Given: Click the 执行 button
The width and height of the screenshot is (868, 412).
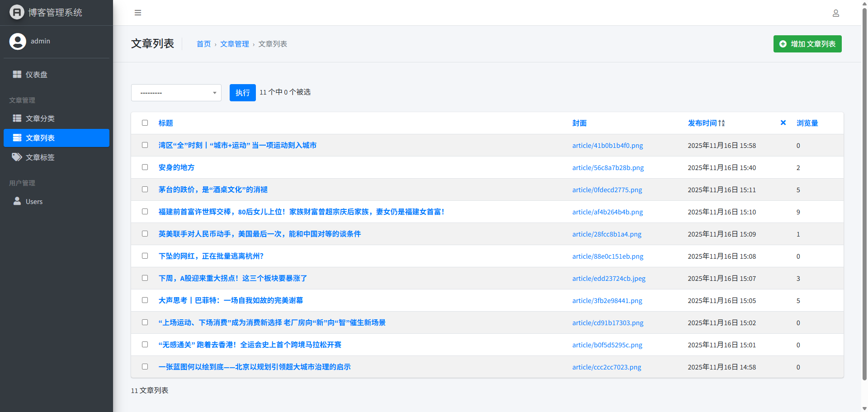Looking at the screenshot, I should click(243, 93).
